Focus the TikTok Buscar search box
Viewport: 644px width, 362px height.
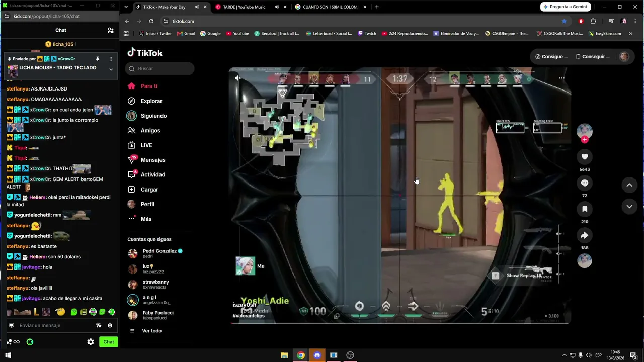pyautogui.click(x=160, y=69)
